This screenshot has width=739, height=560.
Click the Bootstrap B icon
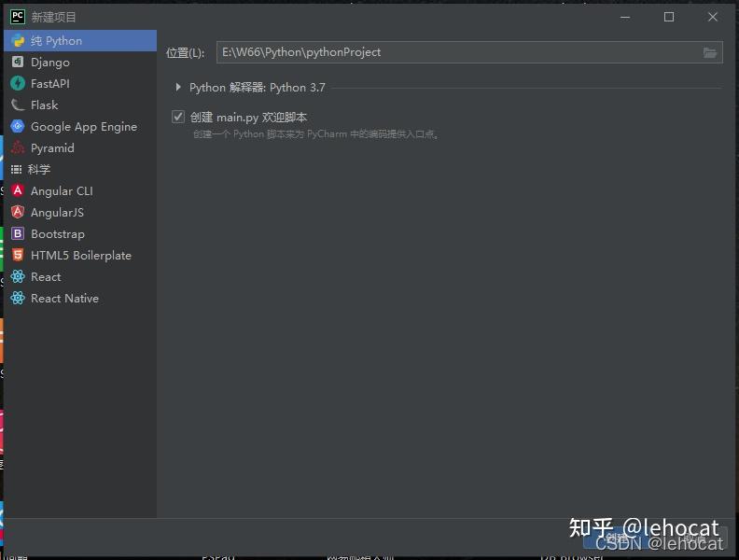(18, 233)
